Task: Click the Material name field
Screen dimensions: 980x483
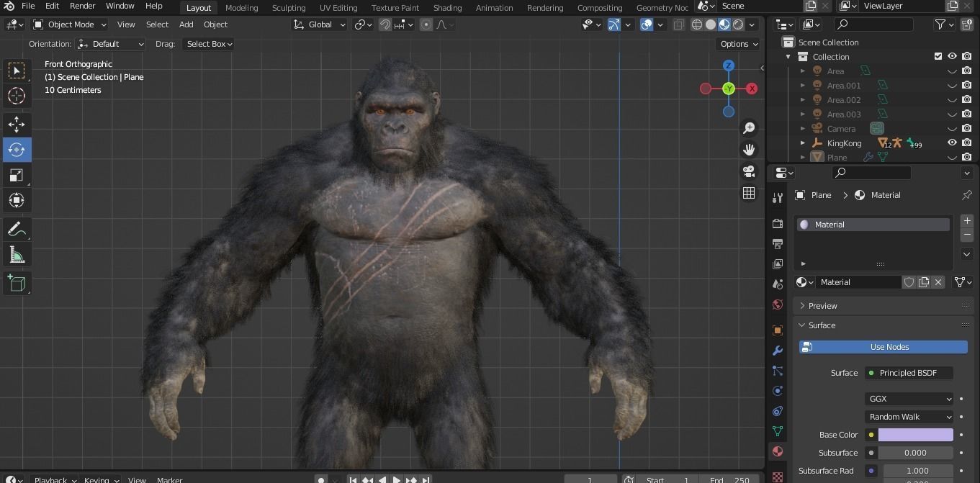Action: [859, 282]
